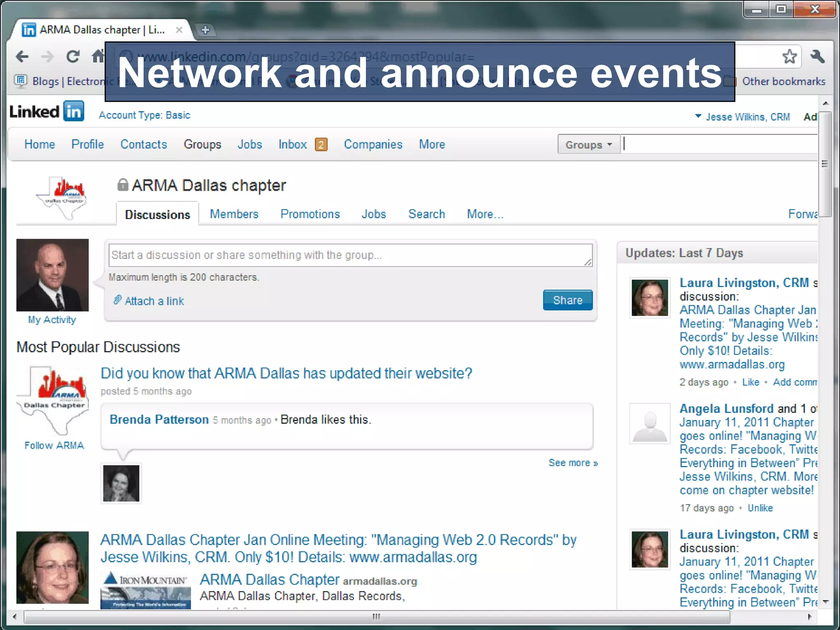Open the group More... tab

485,214
